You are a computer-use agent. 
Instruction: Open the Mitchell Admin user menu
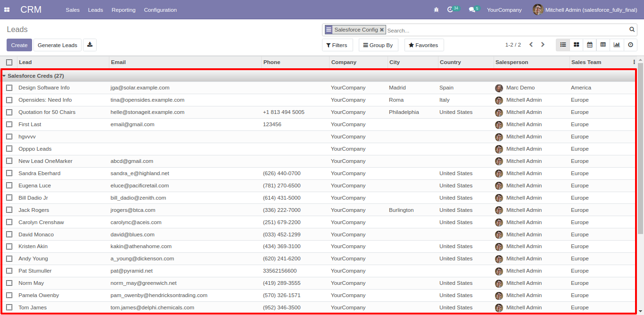(585, 10)
